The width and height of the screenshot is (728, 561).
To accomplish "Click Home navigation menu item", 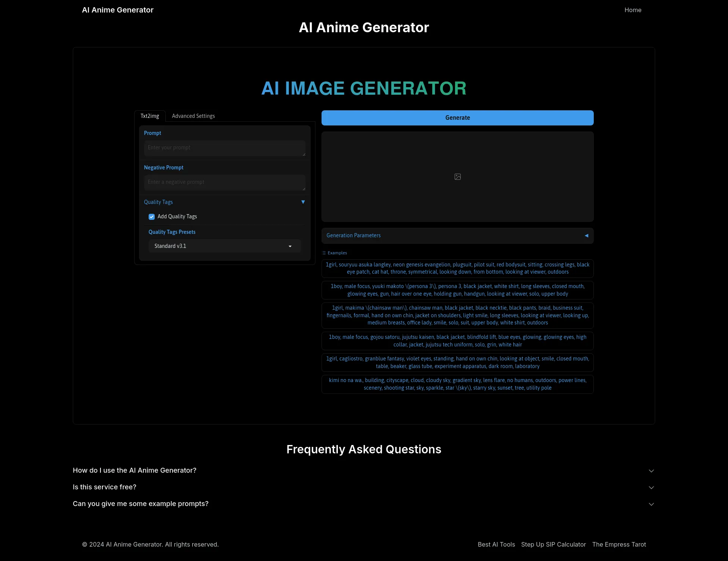I will click(633, 10).
